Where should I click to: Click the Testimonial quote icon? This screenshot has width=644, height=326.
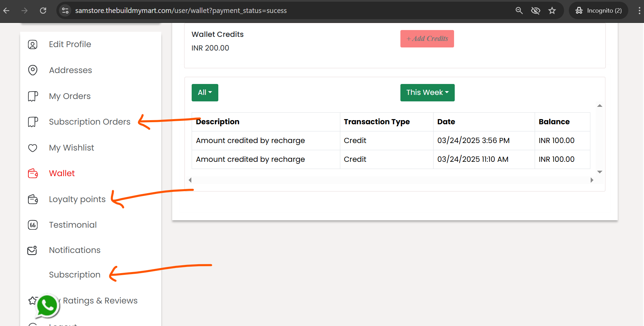pos(32,225)
